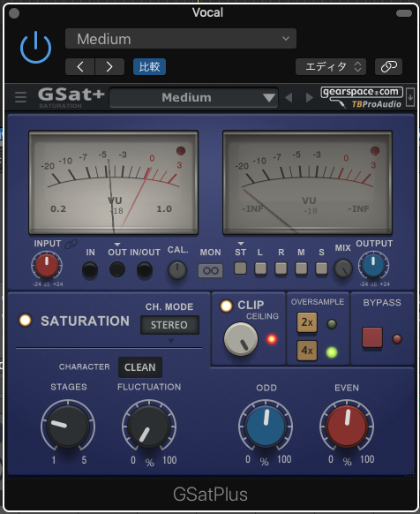Click the download arrow icon beside logo

coord(410,97)
